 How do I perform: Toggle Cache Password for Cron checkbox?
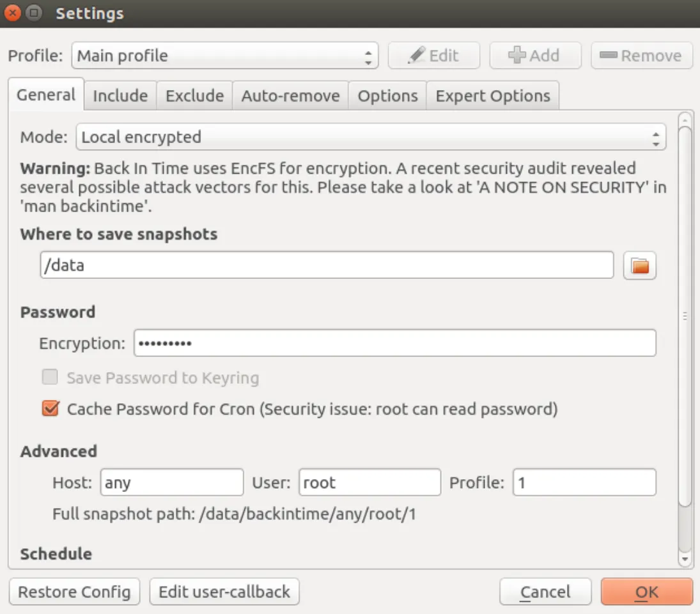pyautogui.click(x=51, y=409)
